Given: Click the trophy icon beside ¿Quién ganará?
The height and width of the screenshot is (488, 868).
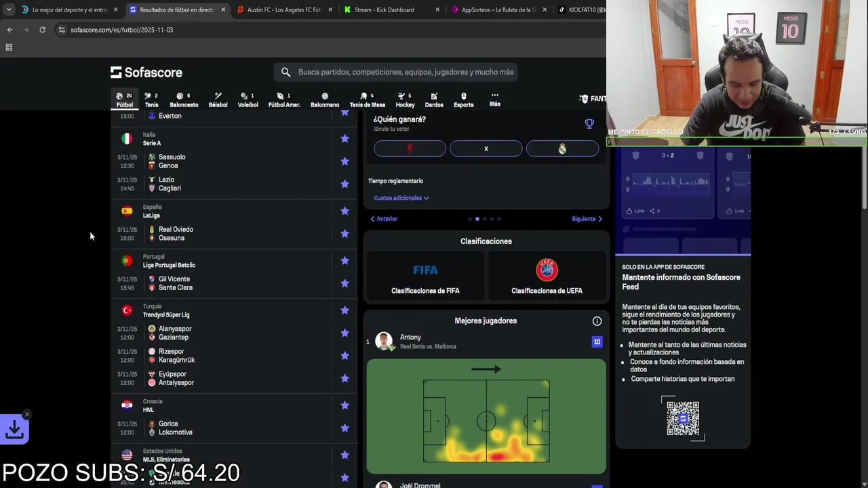Looking at the screenshot, I should pyautogui.click(x=589, y=123).
